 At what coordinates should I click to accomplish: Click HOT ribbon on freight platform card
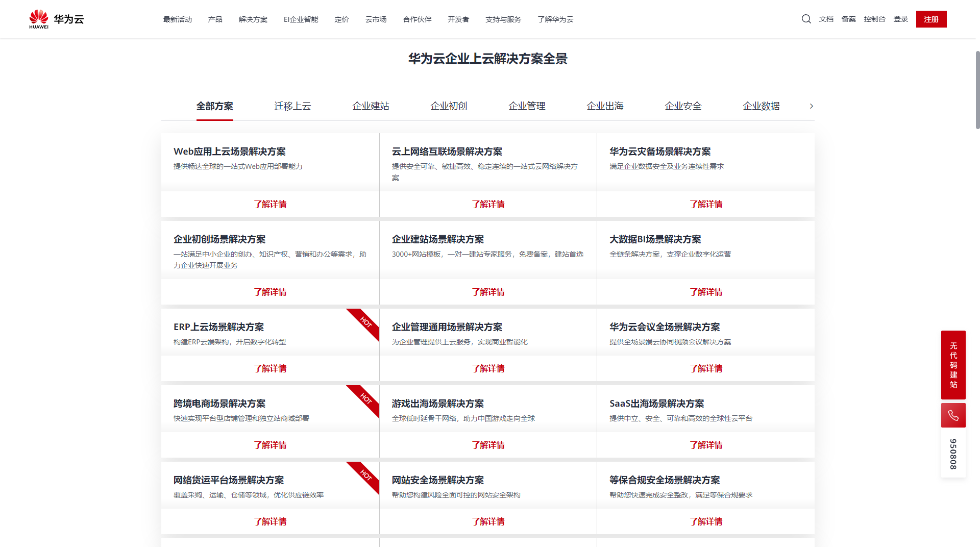(x=366, y=475)
